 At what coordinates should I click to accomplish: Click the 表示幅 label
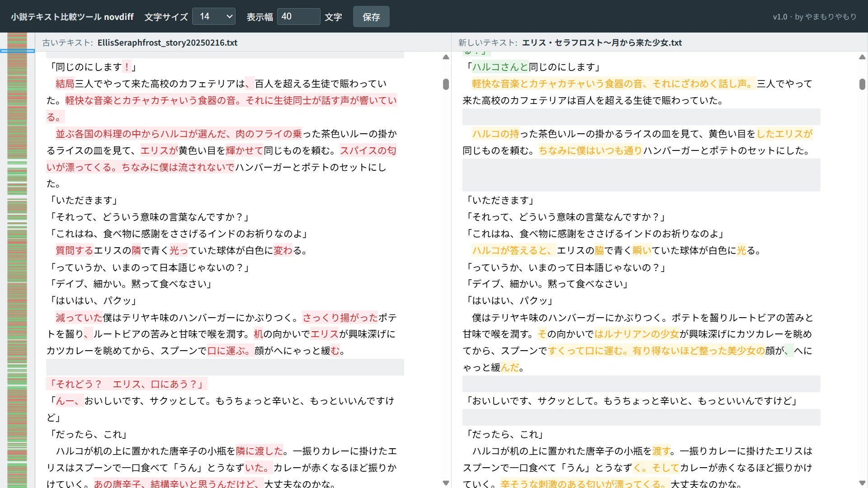pyautogui.click(x=259, y=17)
